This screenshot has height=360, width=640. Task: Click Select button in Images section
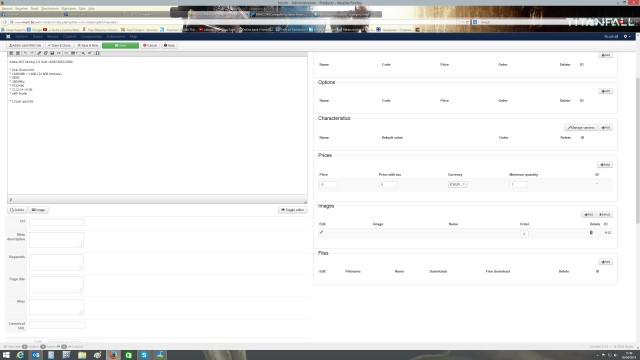[x=604, y=214]
